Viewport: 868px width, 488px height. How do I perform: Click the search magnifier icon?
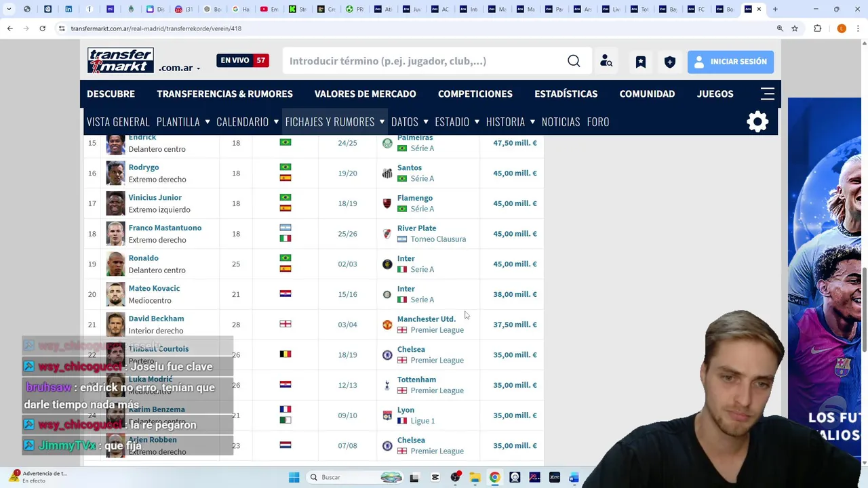(574, 61)
